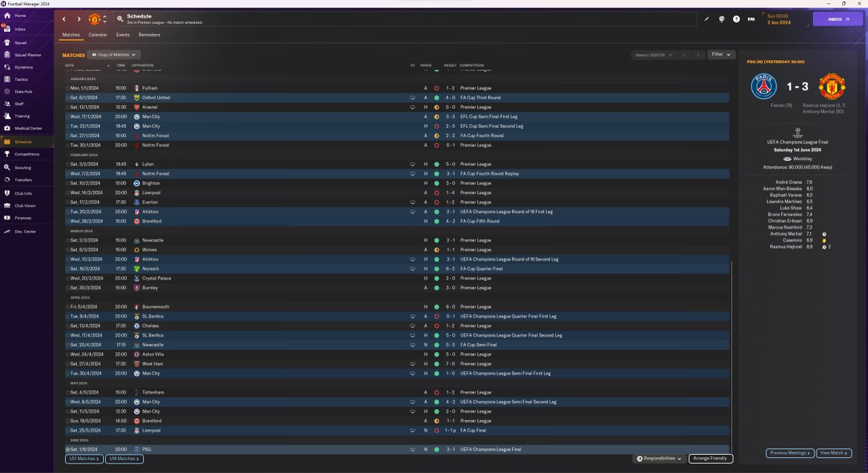This screenshot has height=473, width=868.
Task: Open the Finances sidebar icon
Action: pos(7,218)
